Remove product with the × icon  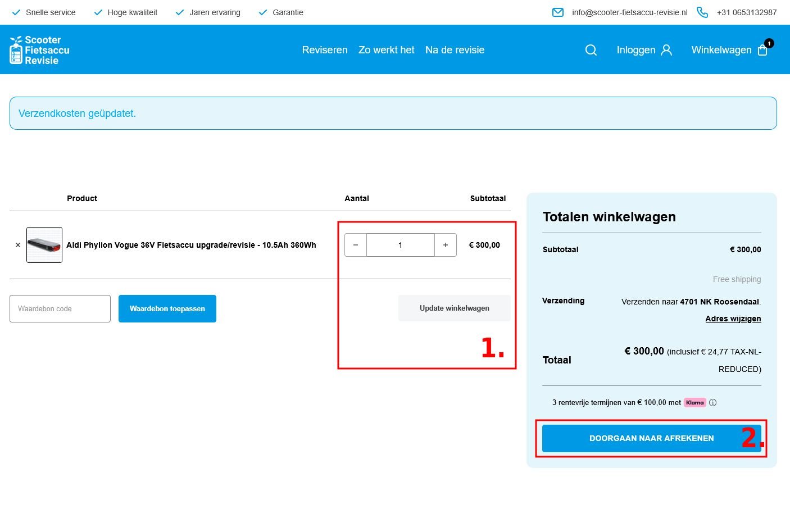[18, 245]
